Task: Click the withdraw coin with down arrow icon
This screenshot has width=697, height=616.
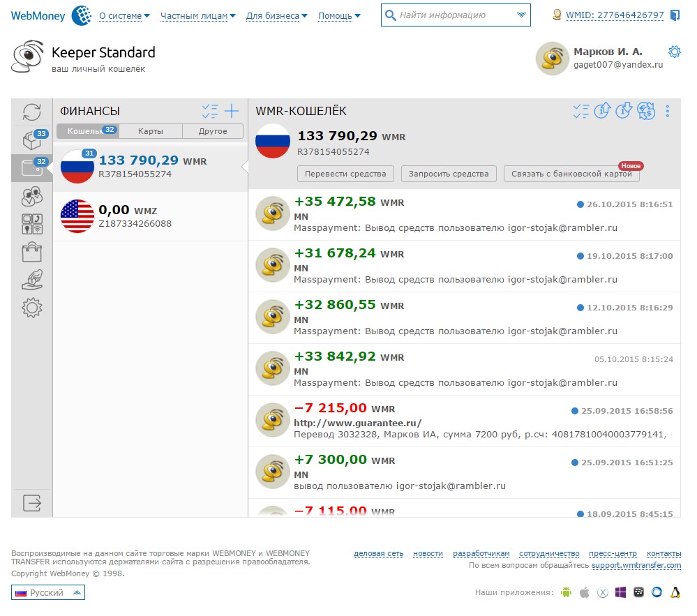Action: pyautogui.click(x=624, y=111)
